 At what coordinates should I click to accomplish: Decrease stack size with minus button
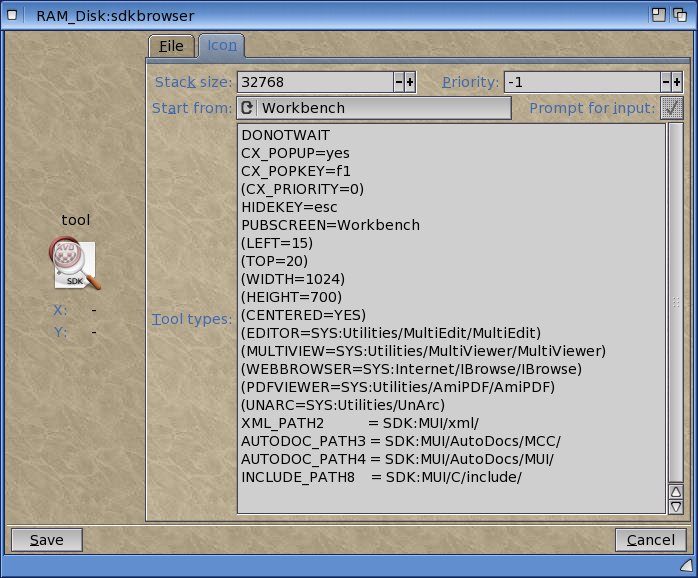[x=398, y=83]
